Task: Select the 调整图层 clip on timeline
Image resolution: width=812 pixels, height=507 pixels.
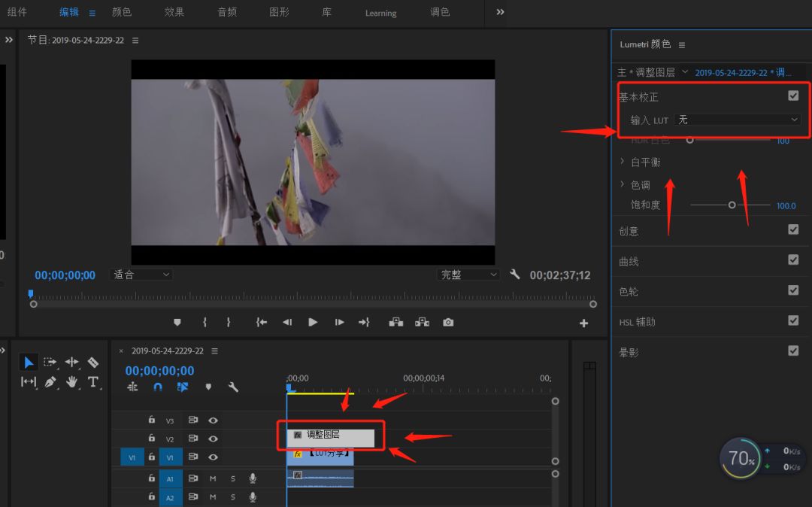Action: pyautogui.click(x=330, y=438)
